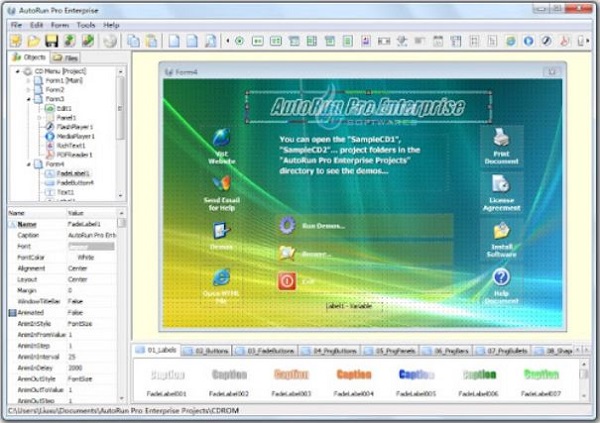Expand the Form1 [Main] tree node
This screenshot has height=423, width=600.
coord(28,81)
